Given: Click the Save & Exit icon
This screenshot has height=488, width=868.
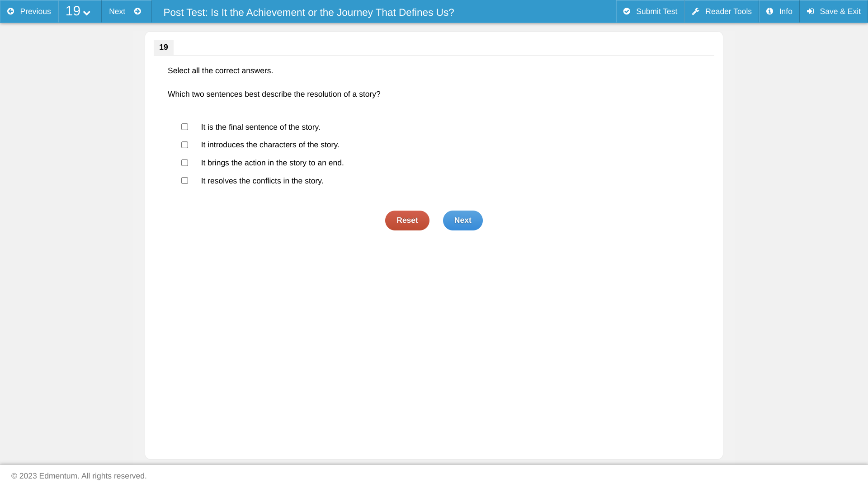Looking at the screenshot, I should (811, 11).
